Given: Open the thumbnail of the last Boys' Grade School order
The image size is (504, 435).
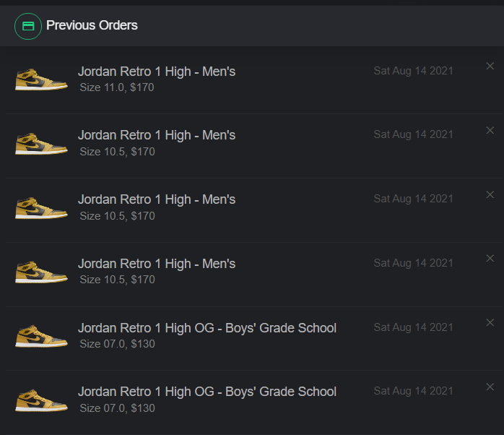Looking at the screenshot, I should click(41, 400).
